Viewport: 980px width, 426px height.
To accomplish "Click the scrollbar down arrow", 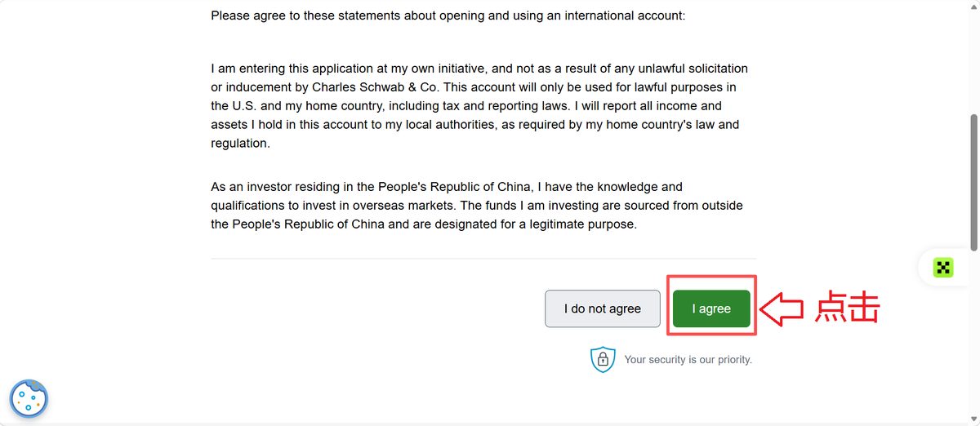I will [973, 419].
